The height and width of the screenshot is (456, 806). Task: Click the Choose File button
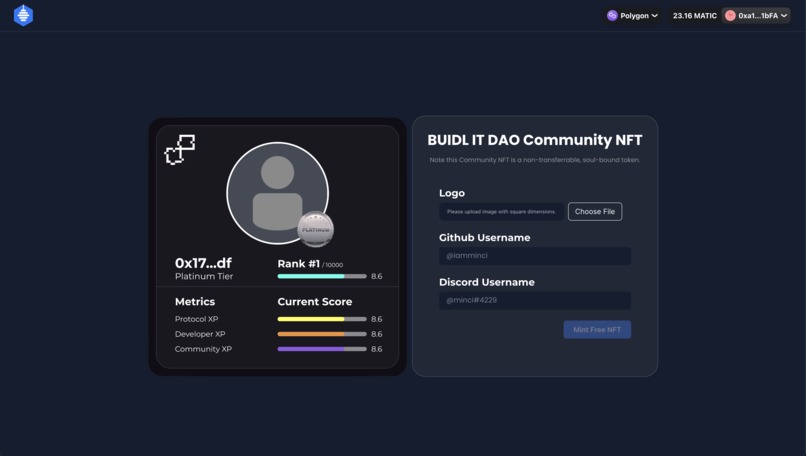coord(595,211)
